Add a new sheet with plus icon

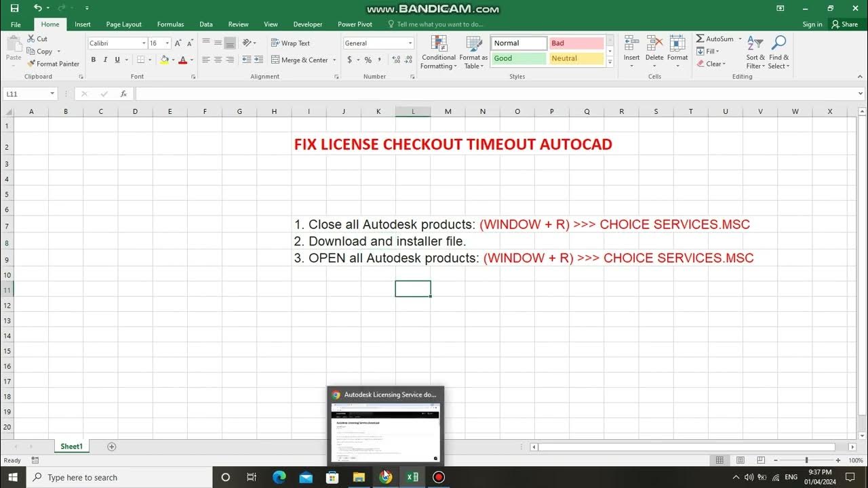pos(112,447)
